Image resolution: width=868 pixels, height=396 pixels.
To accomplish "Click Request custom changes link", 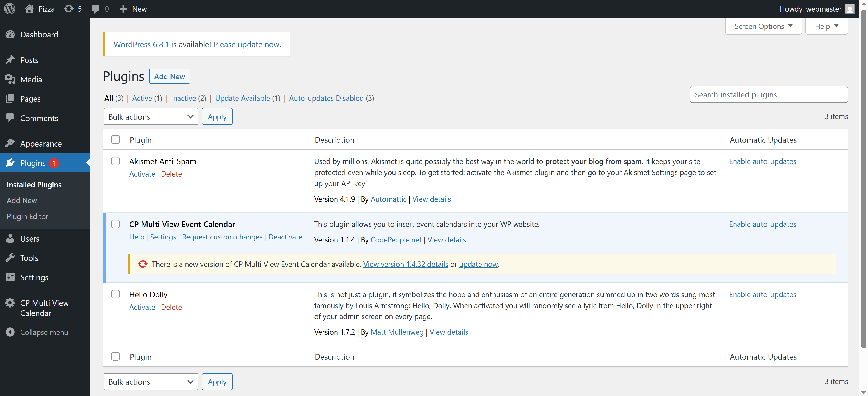I will (222, 237).
